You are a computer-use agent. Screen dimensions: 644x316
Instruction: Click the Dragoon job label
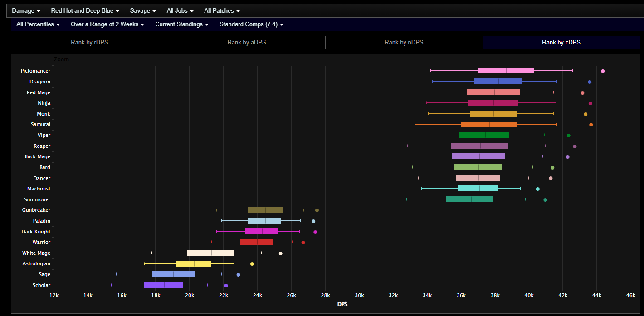pyautogui.click(x=40, y=82)
